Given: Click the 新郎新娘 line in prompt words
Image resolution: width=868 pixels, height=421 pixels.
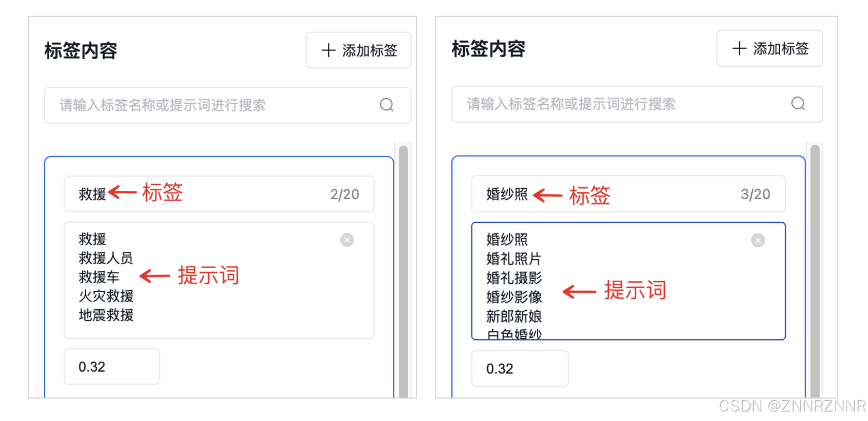Looking at the screenshot, I should pyautogui.click(x=514, y=316).
